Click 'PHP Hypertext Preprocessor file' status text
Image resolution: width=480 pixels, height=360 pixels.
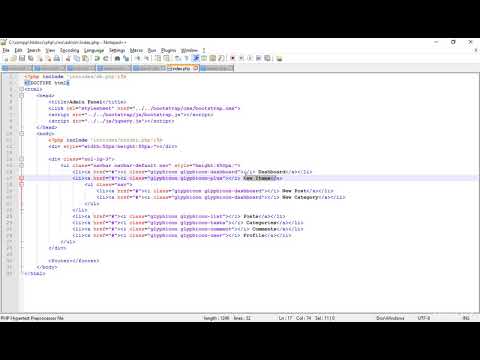point(32,318)
